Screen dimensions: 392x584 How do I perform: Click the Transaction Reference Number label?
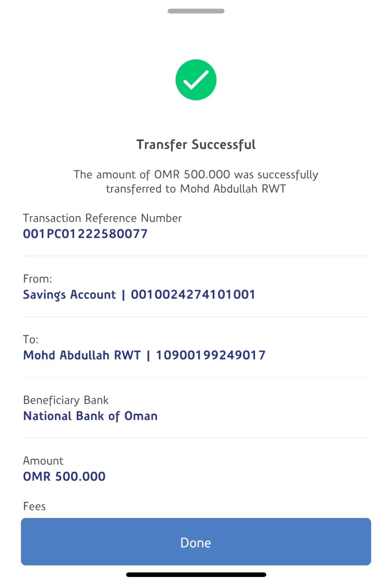click(102, 218)
